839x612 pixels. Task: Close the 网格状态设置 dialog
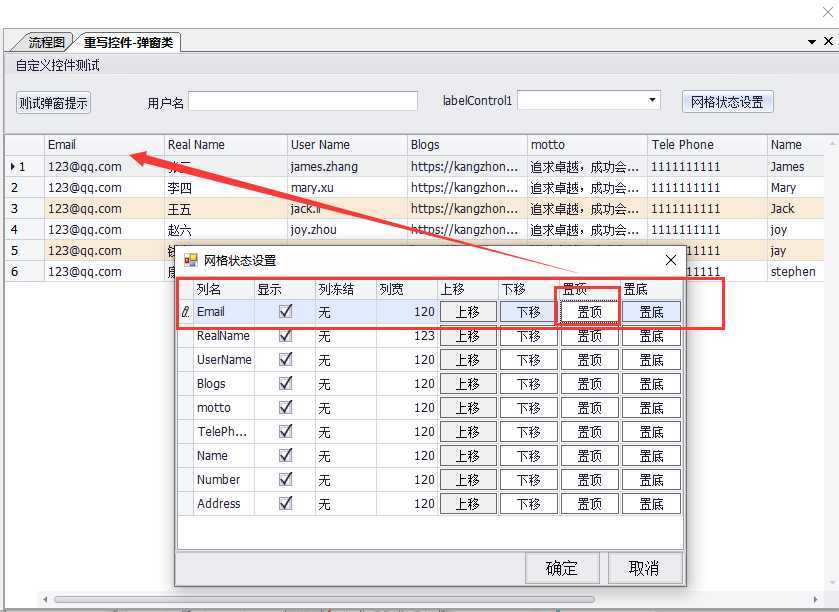click(x=670, y=261)
